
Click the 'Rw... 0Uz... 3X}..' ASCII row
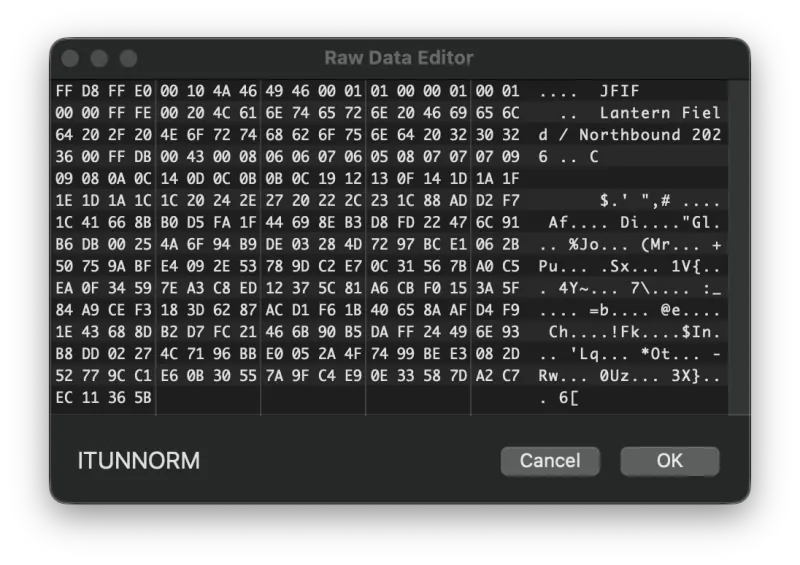coord(629,376)
